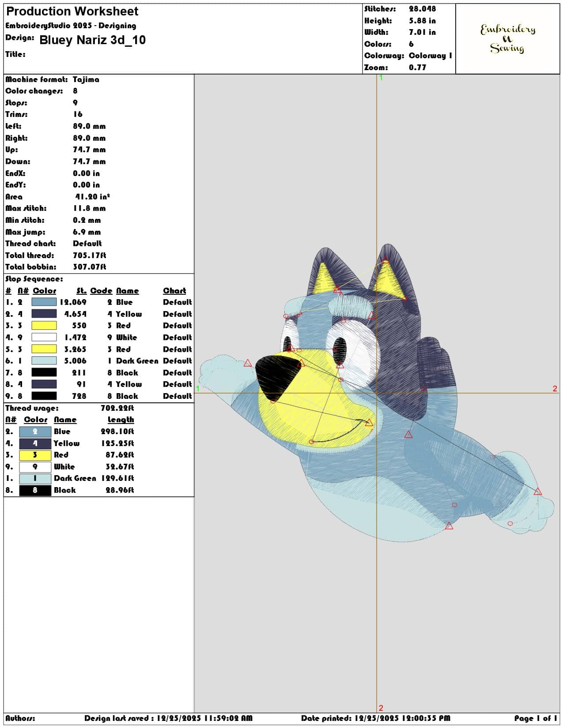Click the yellow swatch in stop 5
The height and width of the screenshot is (728, 563).
click(44, 349)
